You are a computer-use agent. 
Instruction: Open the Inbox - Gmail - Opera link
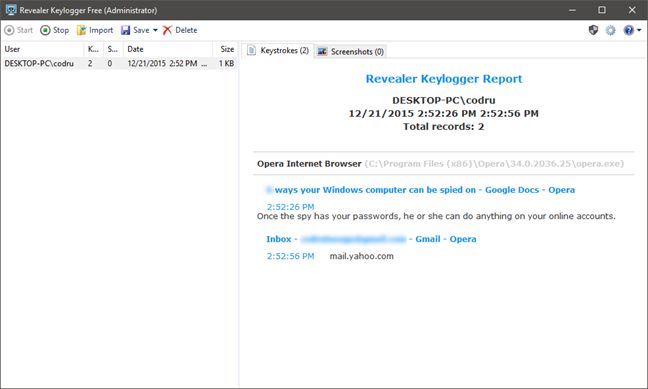coord(371,239)
